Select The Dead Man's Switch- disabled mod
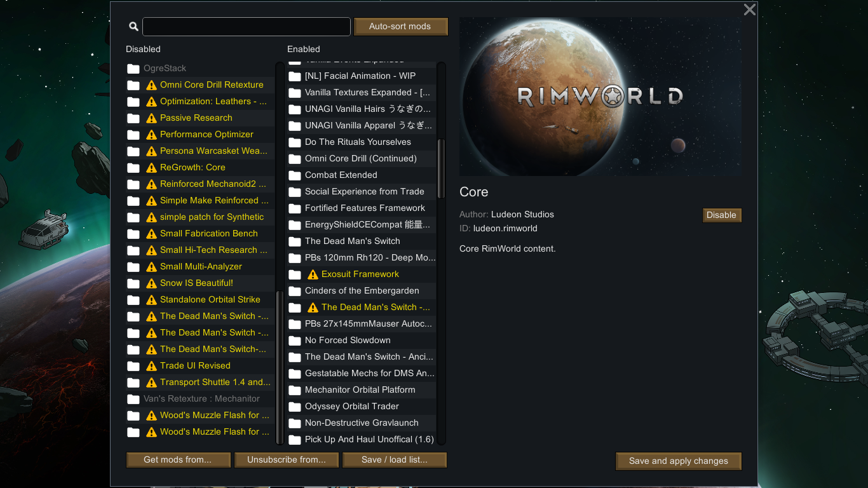868x488 pixels. [x=200, y=349]
